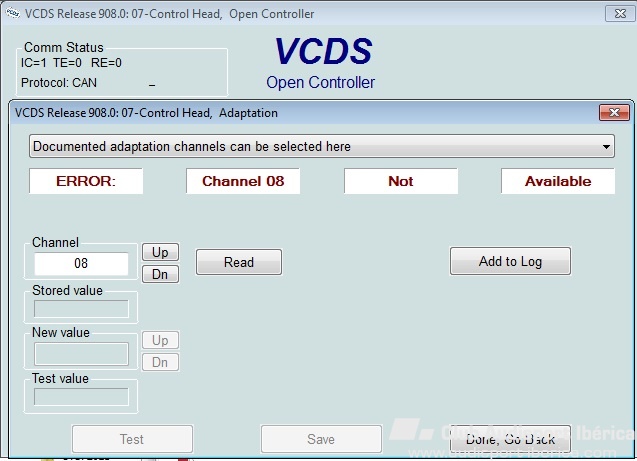Screen dimensions: 637x461
Task: Click the New value field
Action: 81,354
